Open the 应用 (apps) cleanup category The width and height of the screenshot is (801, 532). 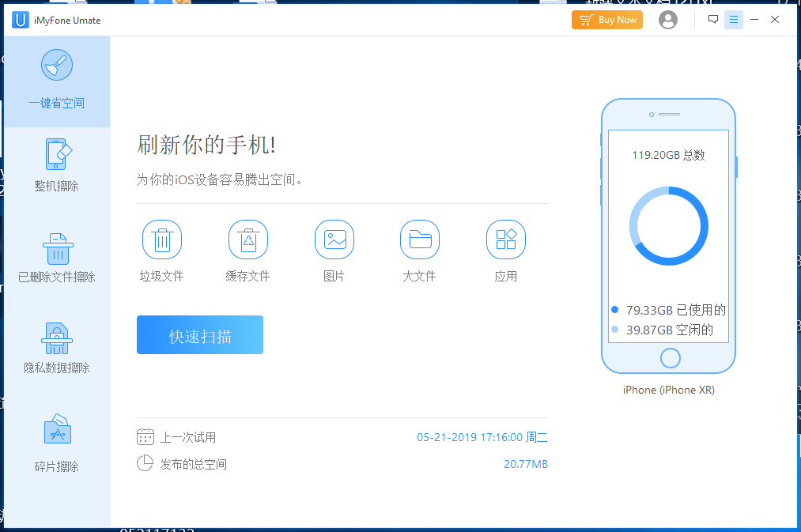tap(506, 240)
